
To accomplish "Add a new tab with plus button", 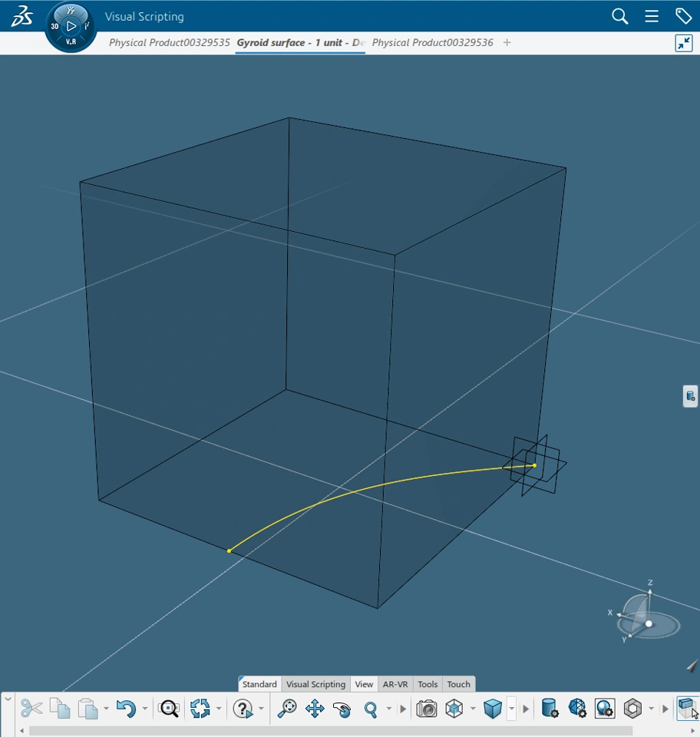I will [x=507, y=43].
